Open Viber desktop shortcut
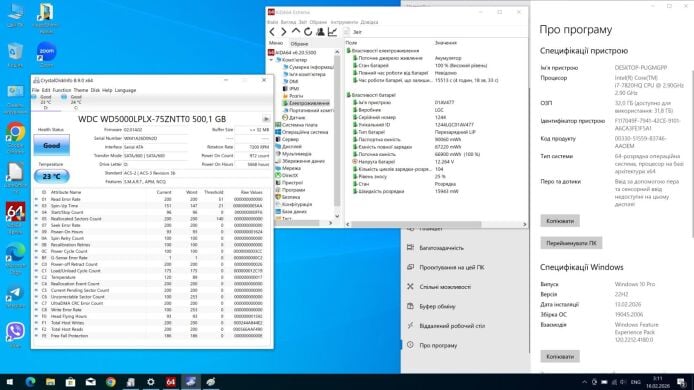 pos(15,335)
